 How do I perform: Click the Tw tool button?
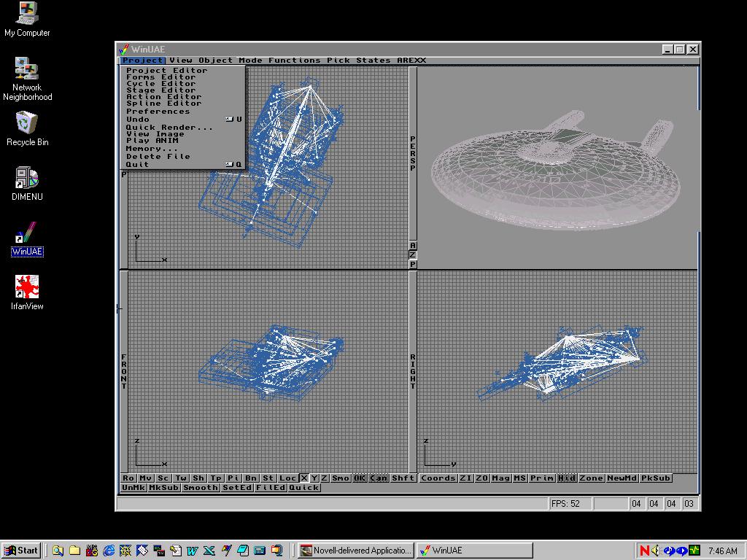click(181, 478)
